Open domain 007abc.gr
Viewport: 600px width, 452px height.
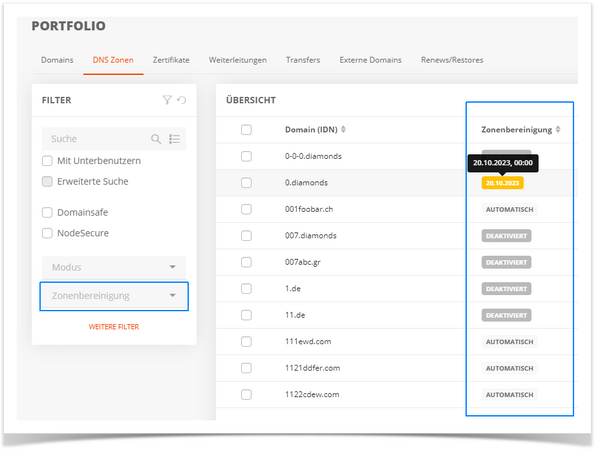pyautogui.click(x=303, y=262)
